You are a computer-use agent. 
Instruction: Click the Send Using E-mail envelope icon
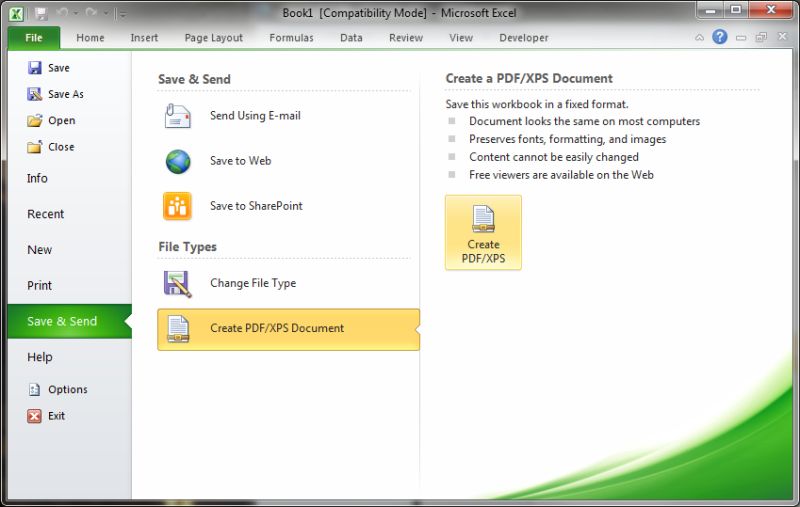(x=178, y=116)
